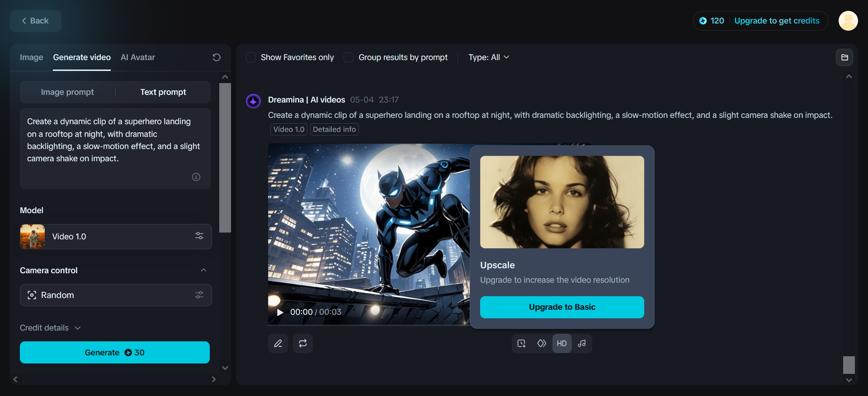Click into the text prompt input field

pyautogui.click(x=115, y=148)
